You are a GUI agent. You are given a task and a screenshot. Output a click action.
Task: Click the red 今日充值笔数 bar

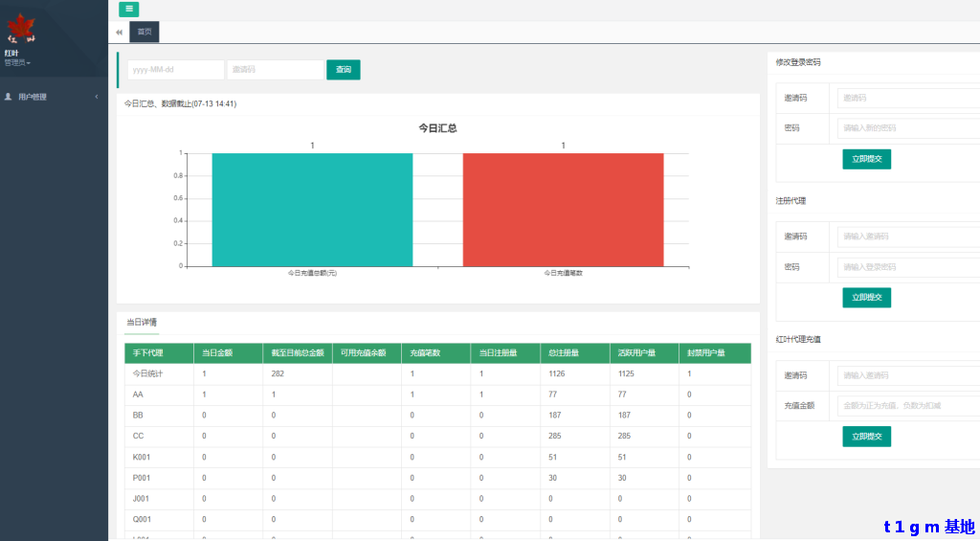pyautogui.click(x=563, y=209)
